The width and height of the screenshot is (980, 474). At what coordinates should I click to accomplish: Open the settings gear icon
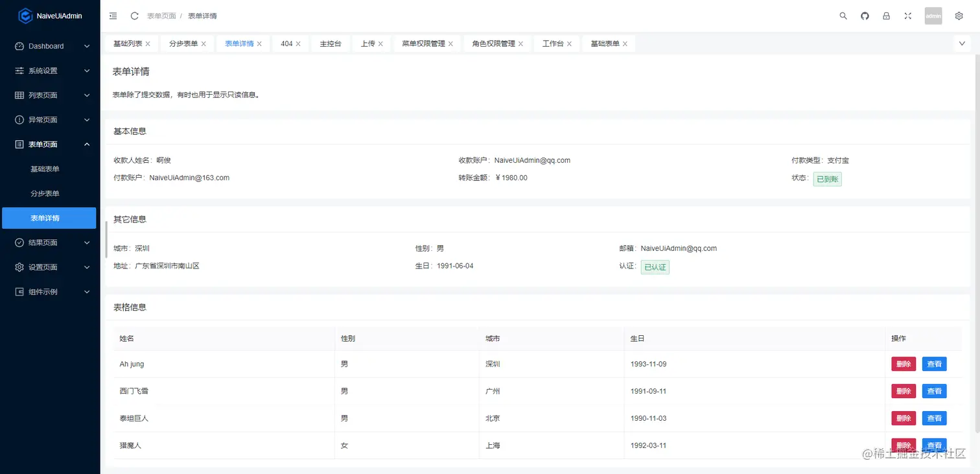point(959,16)
